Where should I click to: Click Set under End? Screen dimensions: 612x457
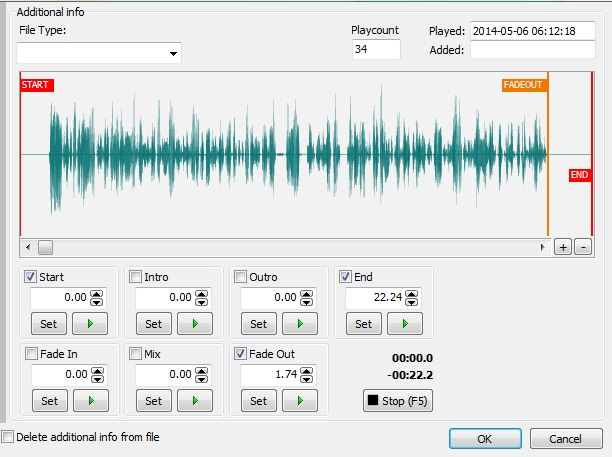tap(363, 324)
